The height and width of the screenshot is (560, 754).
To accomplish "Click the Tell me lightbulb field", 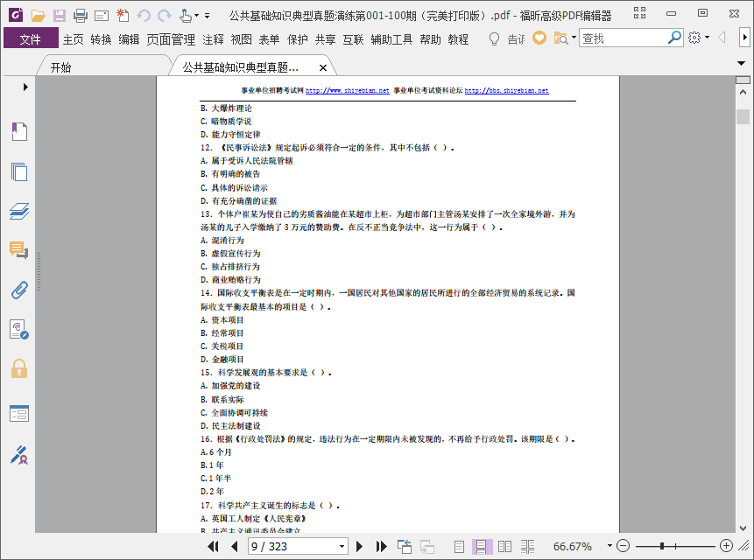I will pyautogui.click(x=506, y=38).
